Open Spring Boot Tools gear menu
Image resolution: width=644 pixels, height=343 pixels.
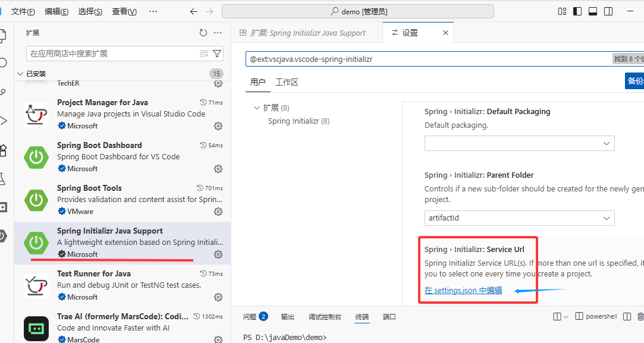click(x=218, y=212)
